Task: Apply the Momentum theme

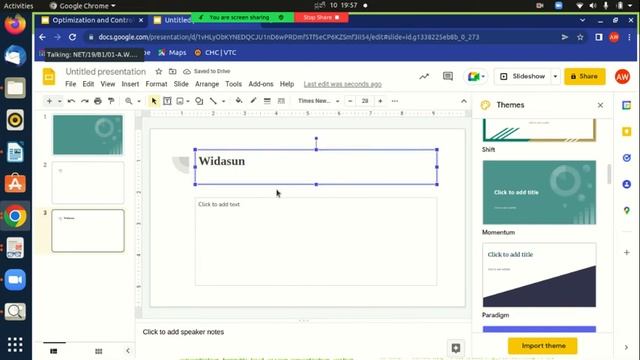Action: pos(539,192)
